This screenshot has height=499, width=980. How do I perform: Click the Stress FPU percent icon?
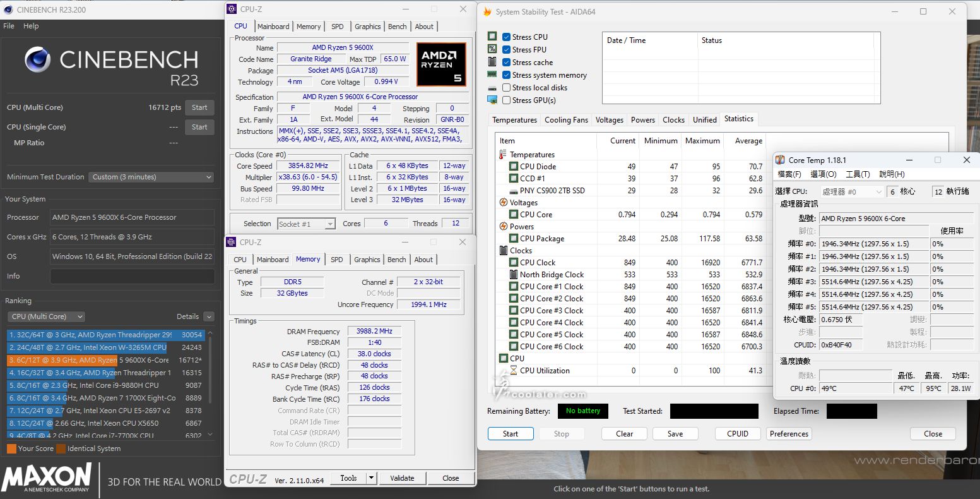(x=492, y=49)
